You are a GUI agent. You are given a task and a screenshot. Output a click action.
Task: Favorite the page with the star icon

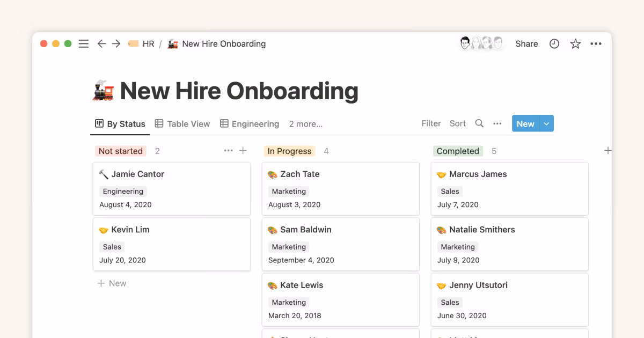point(575,43)
